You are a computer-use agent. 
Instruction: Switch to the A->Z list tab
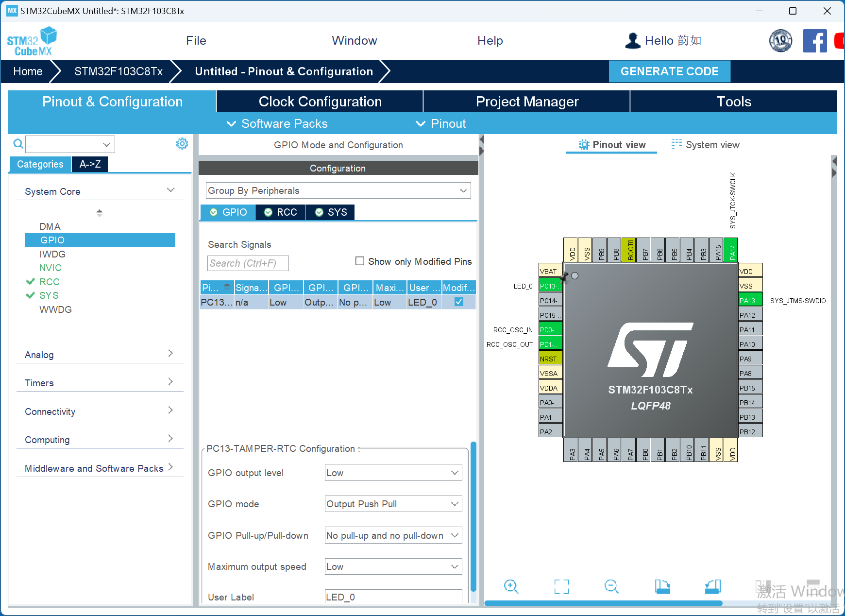(90, 164)
